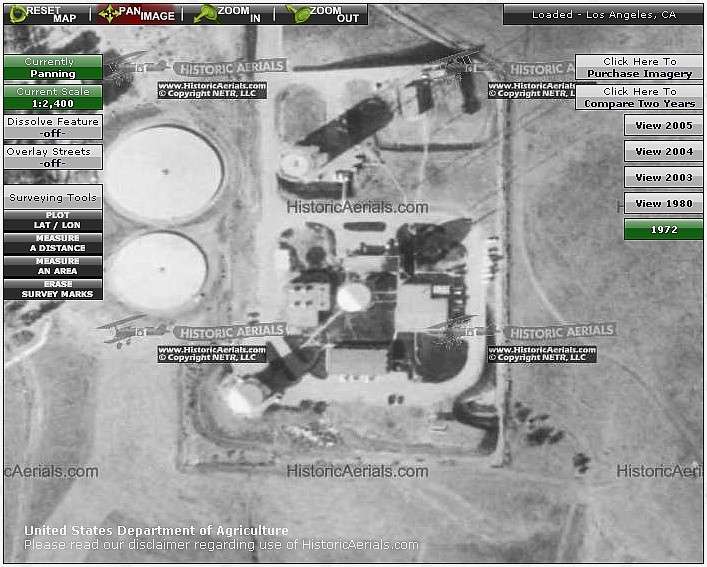Open the Current Scale 1:2,400 selector
Image resolution: width=707 pixels, height=567 pixels.
pos(53,97)
